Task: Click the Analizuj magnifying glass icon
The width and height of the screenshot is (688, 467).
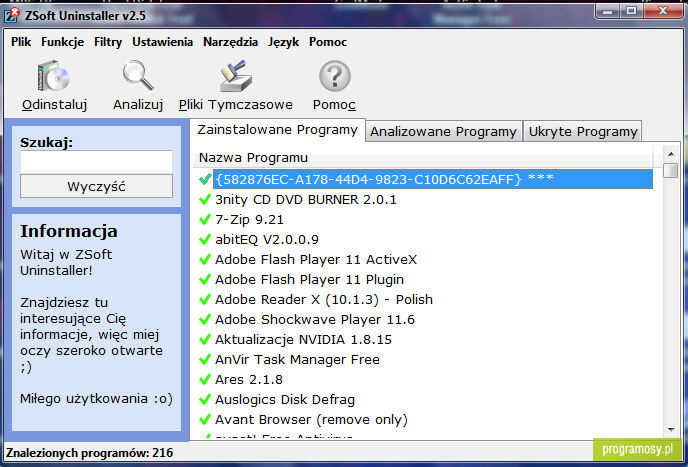Action: click(x=138, y=76)
